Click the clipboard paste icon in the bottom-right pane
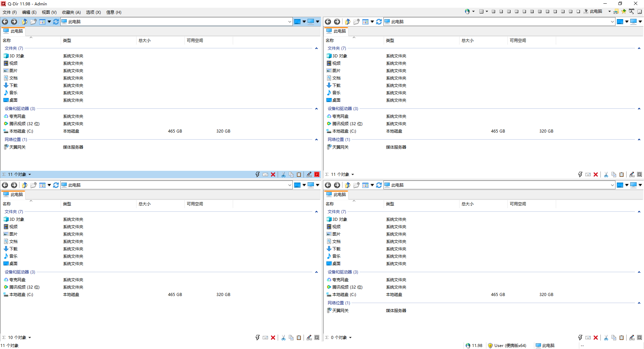This screenshot has width=644, height=349. 622,338
